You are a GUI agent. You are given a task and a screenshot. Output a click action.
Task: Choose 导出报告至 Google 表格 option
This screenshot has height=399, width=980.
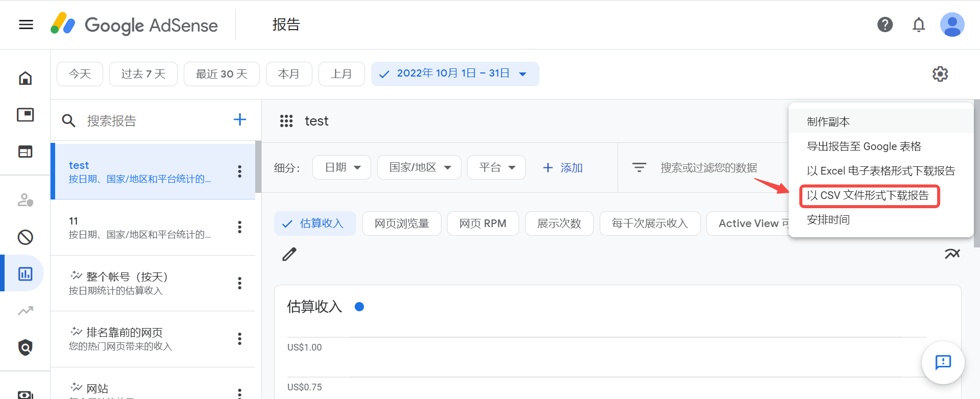point(864,146)
